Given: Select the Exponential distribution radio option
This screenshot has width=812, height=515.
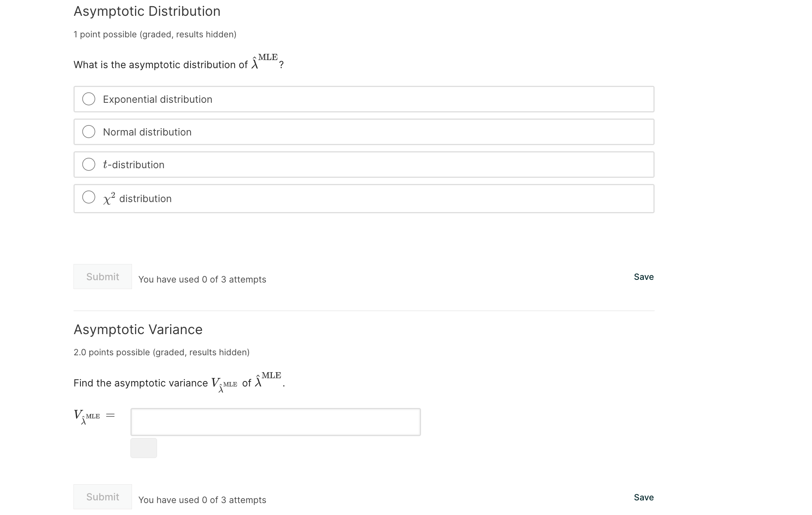Looking at the screenshot, I should coord(89,99).
